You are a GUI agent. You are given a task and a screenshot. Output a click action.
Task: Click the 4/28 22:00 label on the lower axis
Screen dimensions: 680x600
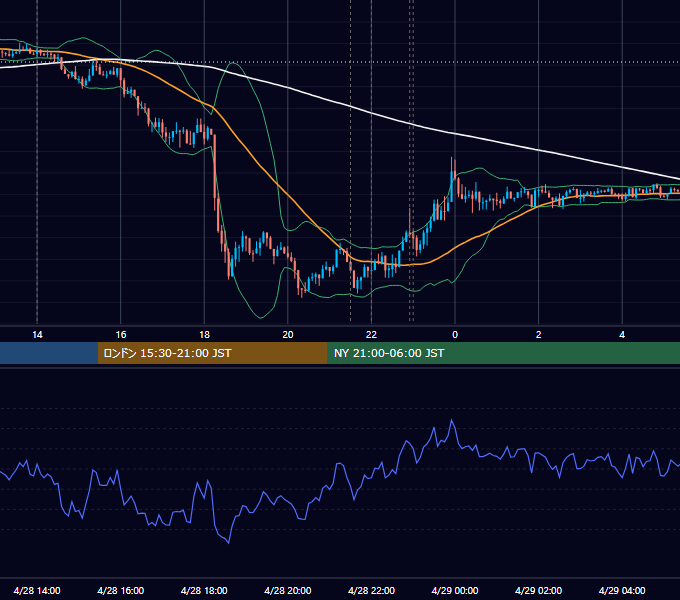pos(371,590)
